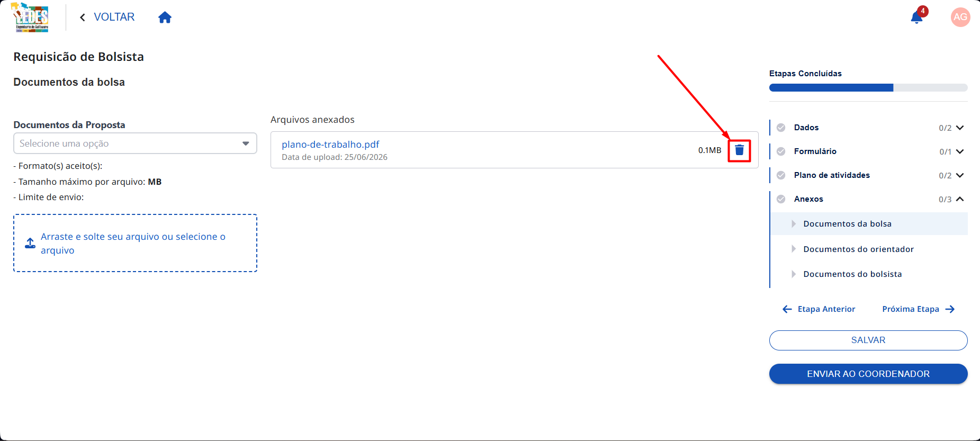
Task: Select Documentos da bolsa step
Action: (x=869, y=224)
